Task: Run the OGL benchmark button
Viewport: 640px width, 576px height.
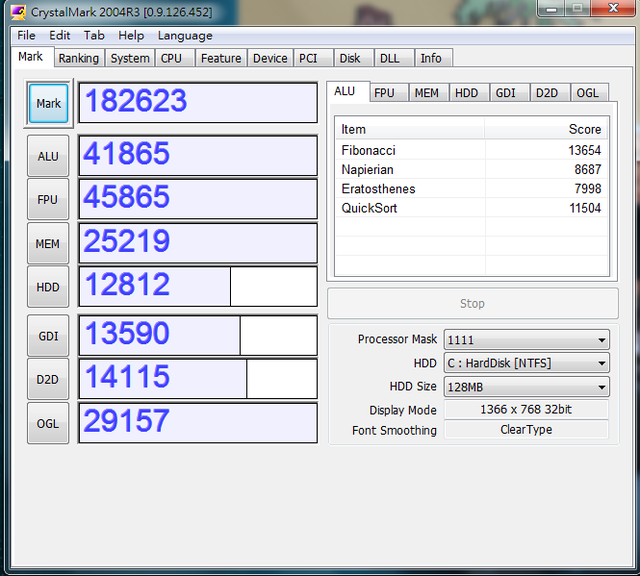Action: tap(48, 423)
